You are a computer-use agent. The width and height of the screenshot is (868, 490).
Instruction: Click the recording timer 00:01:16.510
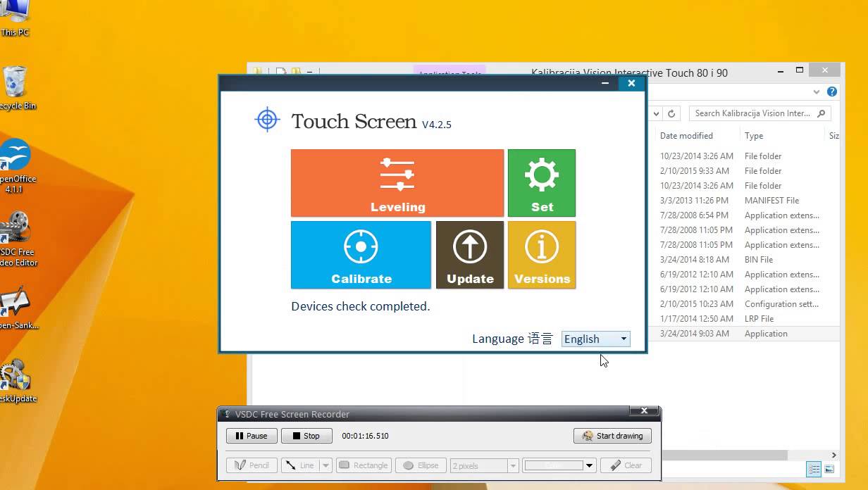(365, 436)
